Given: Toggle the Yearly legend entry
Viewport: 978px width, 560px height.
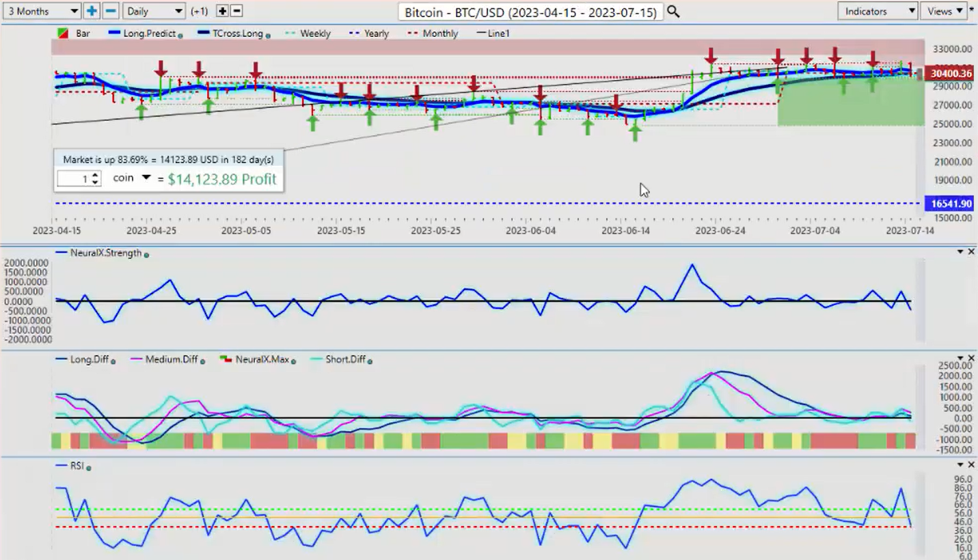Looking at the screenshot, I should click(369, 33).
